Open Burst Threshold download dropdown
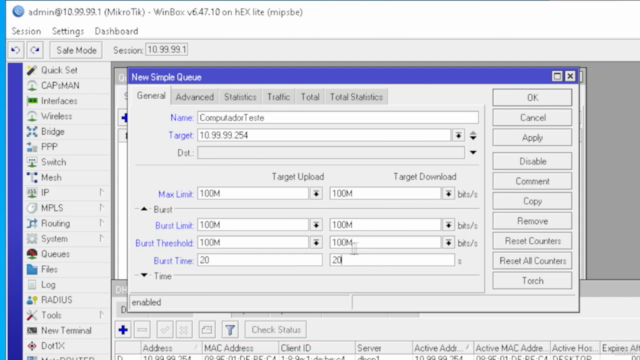Screen dimensions: 640x360 point(448,242)
